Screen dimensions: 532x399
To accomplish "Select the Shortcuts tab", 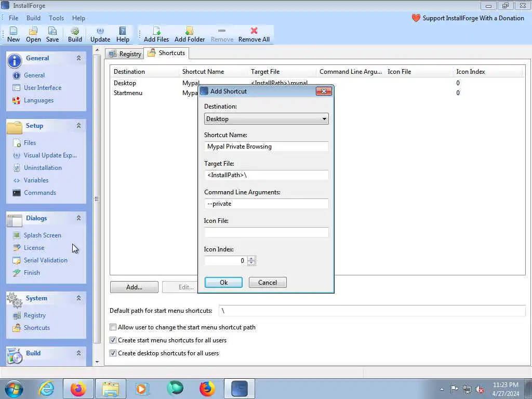I will 167,53.
